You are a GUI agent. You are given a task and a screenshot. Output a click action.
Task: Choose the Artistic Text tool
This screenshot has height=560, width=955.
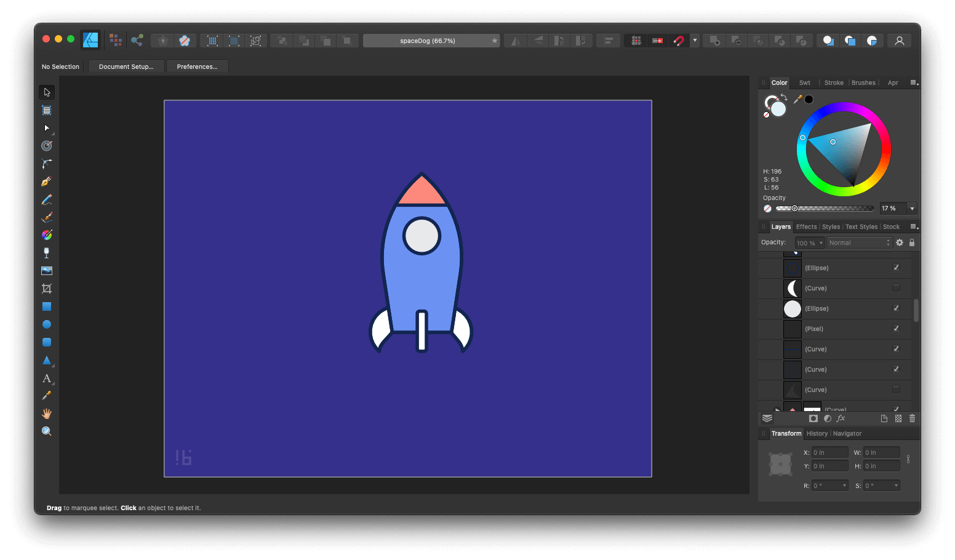47,378
